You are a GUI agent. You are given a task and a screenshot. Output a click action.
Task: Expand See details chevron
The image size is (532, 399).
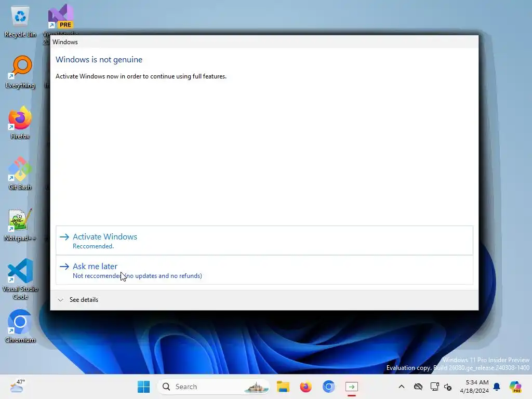click(61, 300)
